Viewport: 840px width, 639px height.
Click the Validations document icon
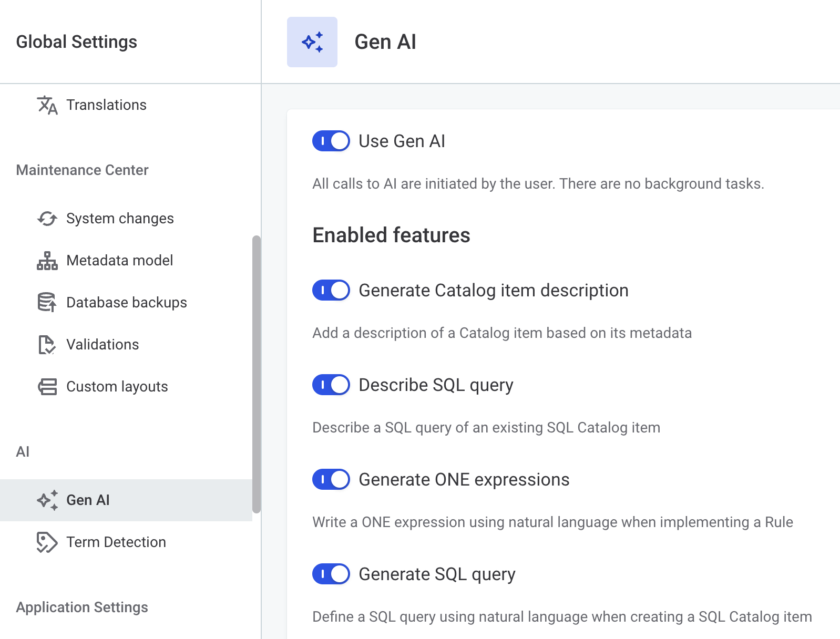pos(47,345)
